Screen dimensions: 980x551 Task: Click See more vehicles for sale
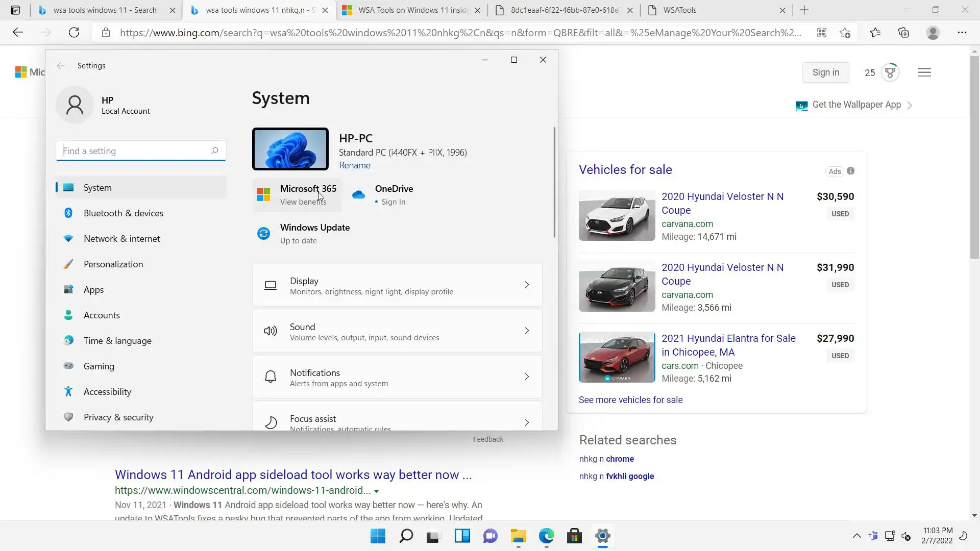pyautogui.click(x=630, y=400)
